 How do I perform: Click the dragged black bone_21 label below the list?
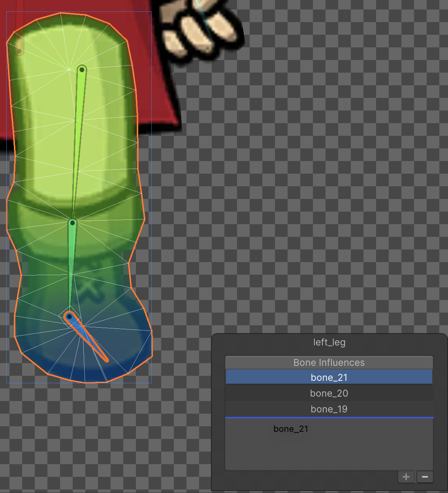click(291, 429)
